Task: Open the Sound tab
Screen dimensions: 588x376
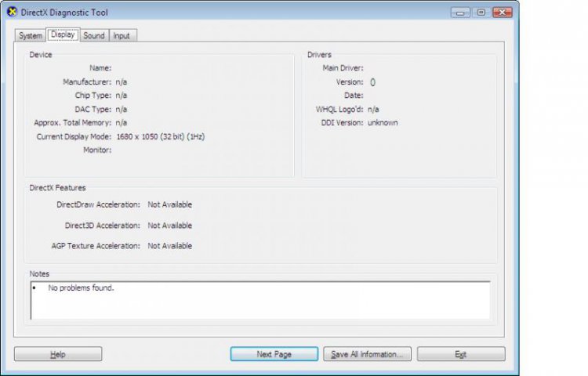Action: pos(94,35)
